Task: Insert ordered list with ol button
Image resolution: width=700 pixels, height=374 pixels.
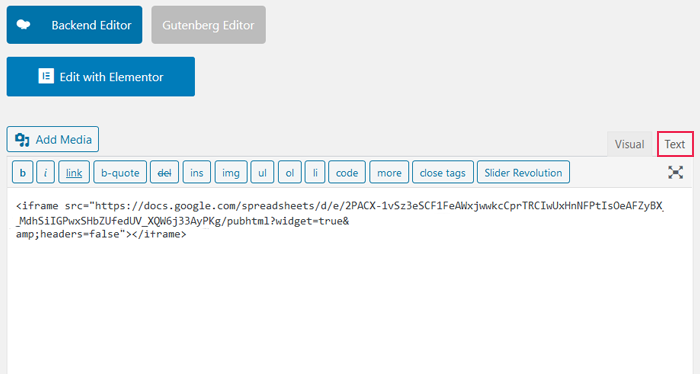Action: 290,172
